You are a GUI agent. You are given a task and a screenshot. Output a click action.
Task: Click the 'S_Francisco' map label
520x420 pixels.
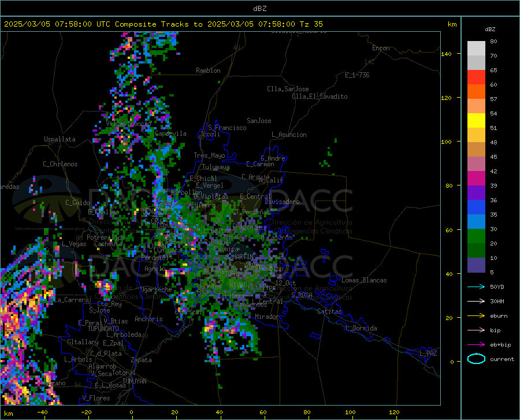click(227, 128)
